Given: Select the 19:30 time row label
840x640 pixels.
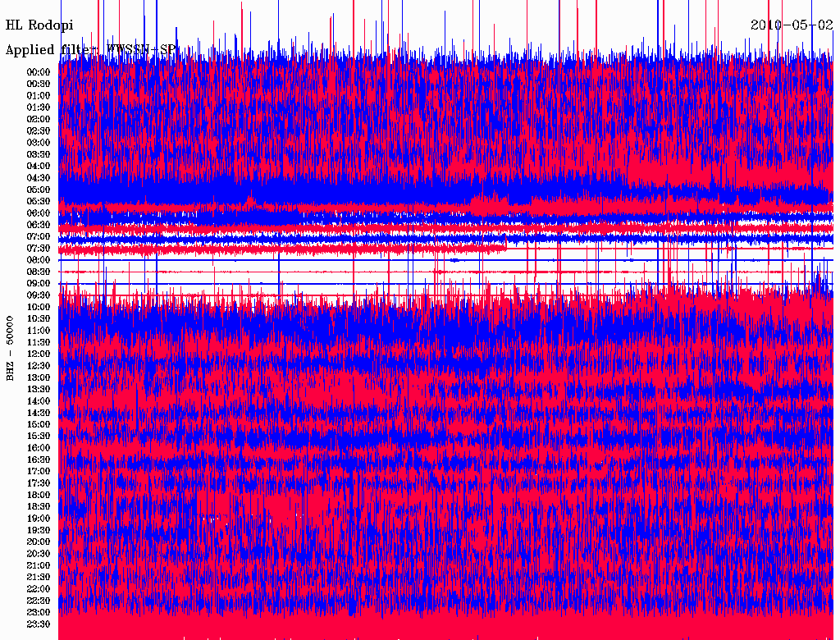Looking at the screenshot, I should pos(39,530).
